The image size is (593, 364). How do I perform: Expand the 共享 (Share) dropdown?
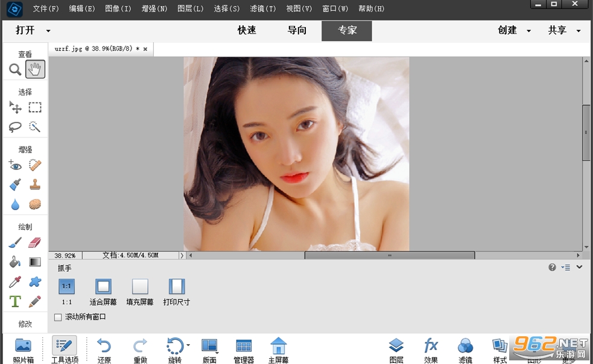coord(579,31)
